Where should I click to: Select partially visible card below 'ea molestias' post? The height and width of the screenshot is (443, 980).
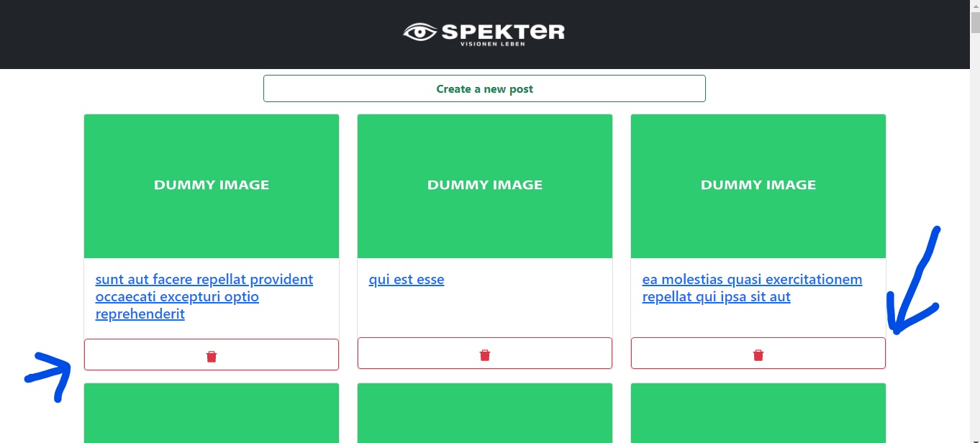758,413
